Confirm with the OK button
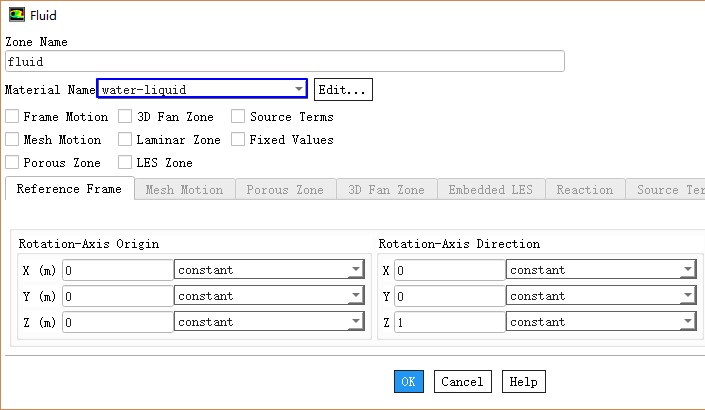Image resolution: width=705 pixels, height=410 pixels. tap(409, 382)
